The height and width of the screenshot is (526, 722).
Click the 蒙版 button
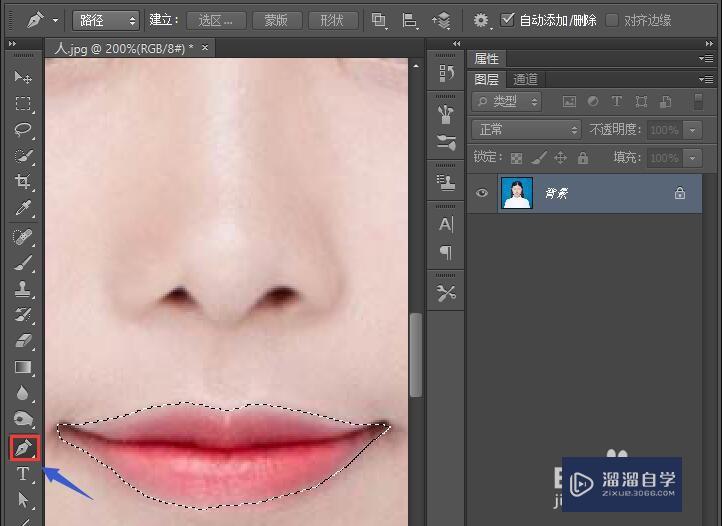(277, 20)
